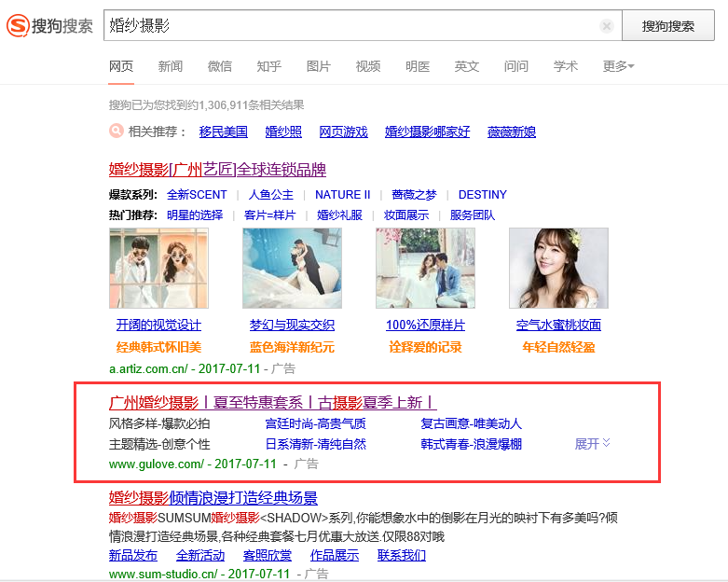The height and width of the screenshot is (582, 728).
Task: Click the 100%还原样片 caption link
Action: (x=425, y=325)
